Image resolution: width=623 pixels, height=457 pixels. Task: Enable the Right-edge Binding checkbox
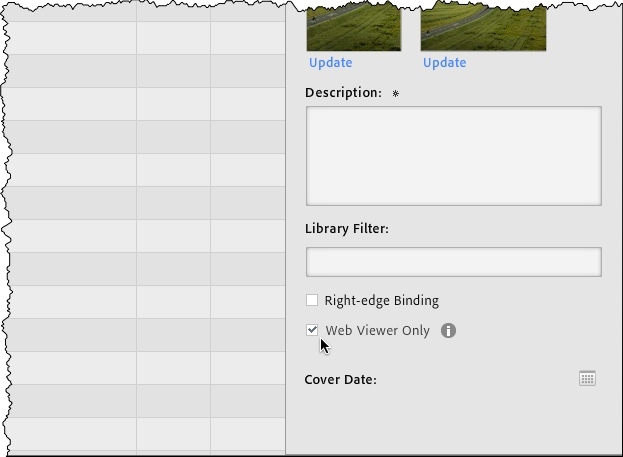(x=312, y=300)
